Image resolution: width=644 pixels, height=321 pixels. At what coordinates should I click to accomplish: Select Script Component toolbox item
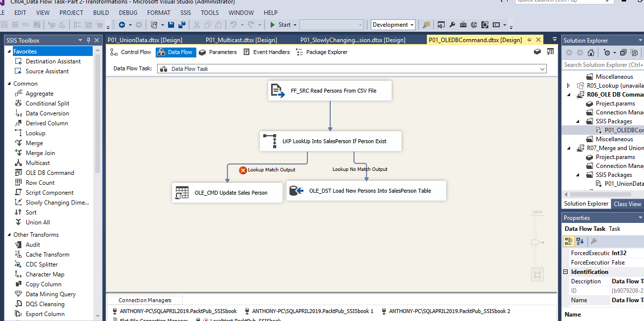tap(50, 193)
